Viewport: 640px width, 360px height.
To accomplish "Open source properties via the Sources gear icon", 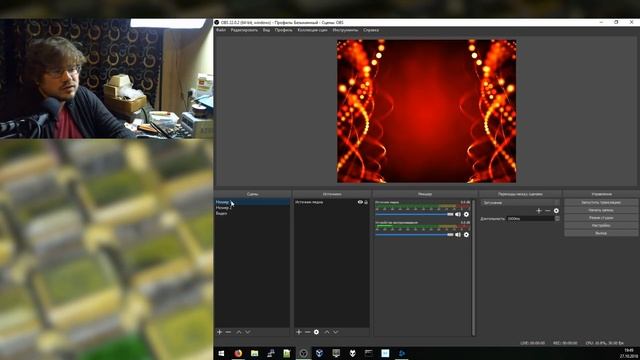I will click(316, 332).
